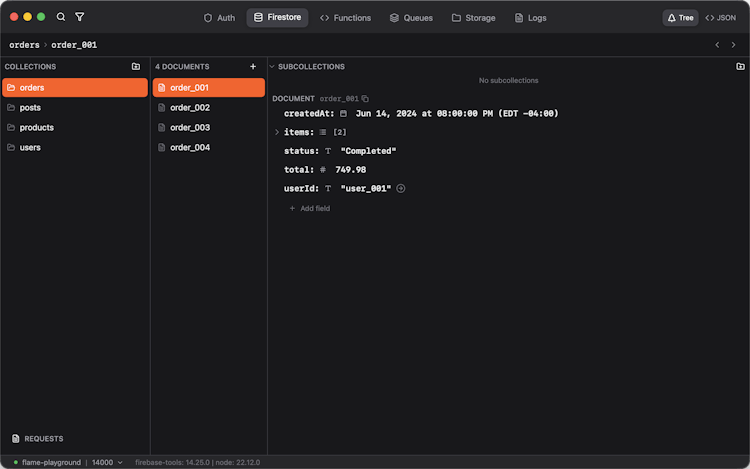
Task: Collapse the Subcollections section
Action: point(271,67)
